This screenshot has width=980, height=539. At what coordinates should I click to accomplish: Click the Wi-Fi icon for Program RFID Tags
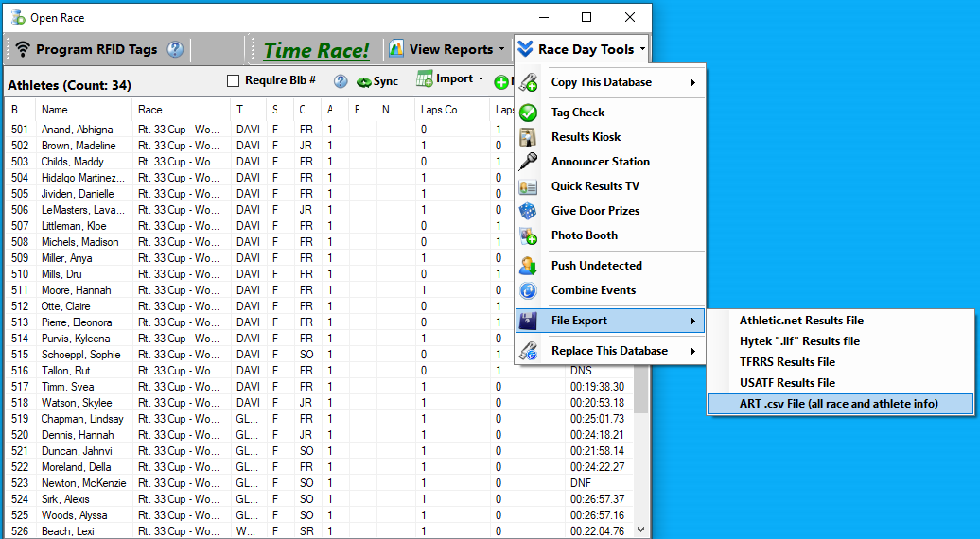23,49
